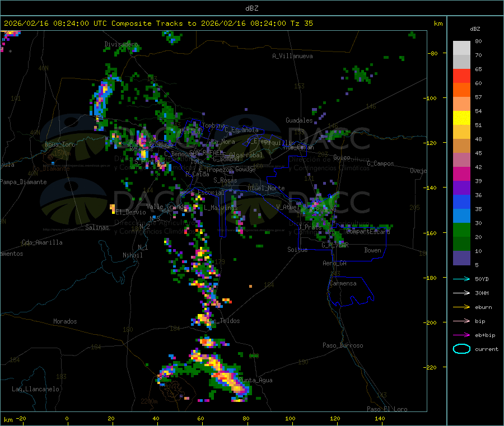Click the 'Morados' map label
The height and width of the screenshot is (426, 504).
66,321
